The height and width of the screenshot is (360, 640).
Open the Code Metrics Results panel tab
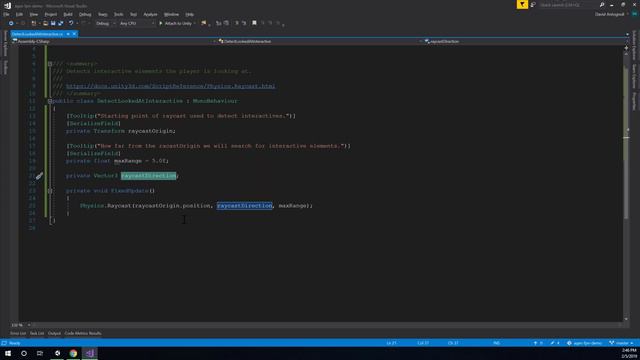[83, 333]
